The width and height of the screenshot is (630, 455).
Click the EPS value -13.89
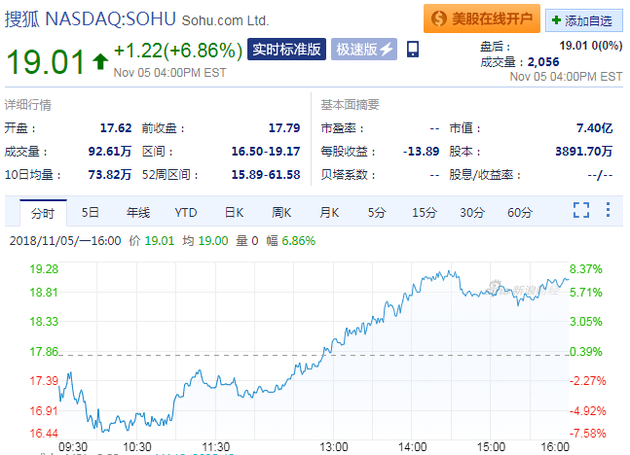421,151
